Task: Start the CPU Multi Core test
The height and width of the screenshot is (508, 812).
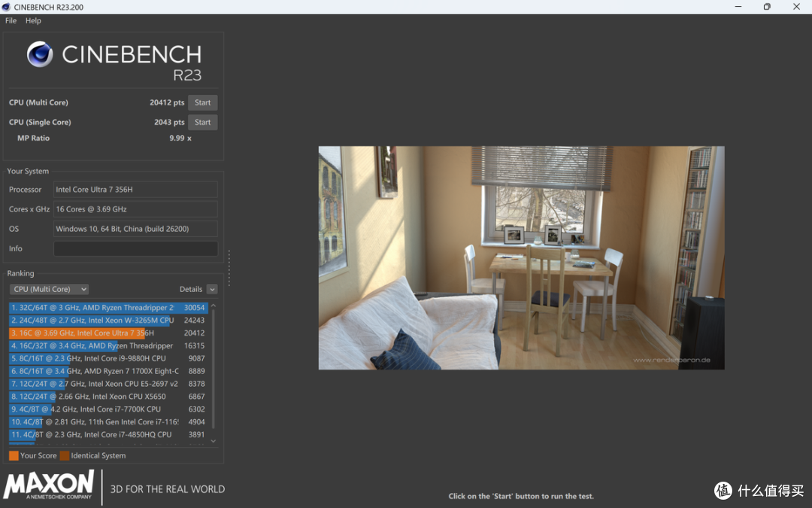Action: tap(202, 102)
